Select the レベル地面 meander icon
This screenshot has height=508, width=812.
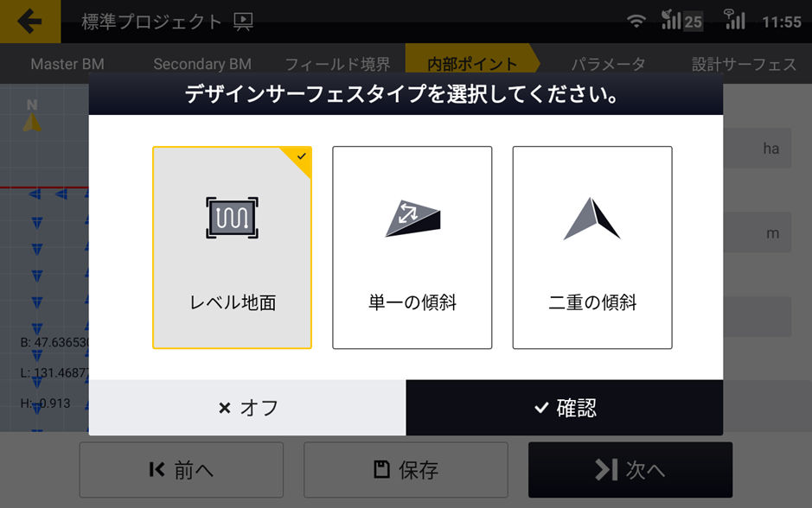tap(232, 218)
